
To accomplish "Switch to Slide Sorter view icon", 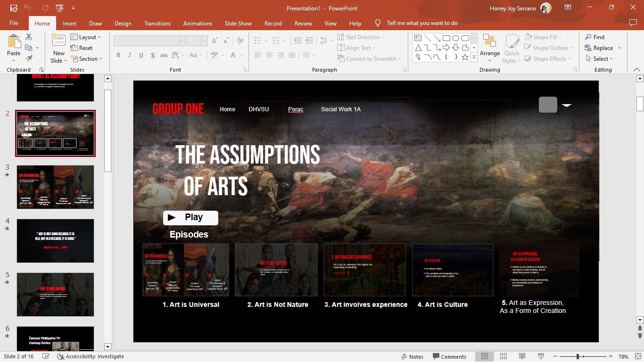I will 503,356.
